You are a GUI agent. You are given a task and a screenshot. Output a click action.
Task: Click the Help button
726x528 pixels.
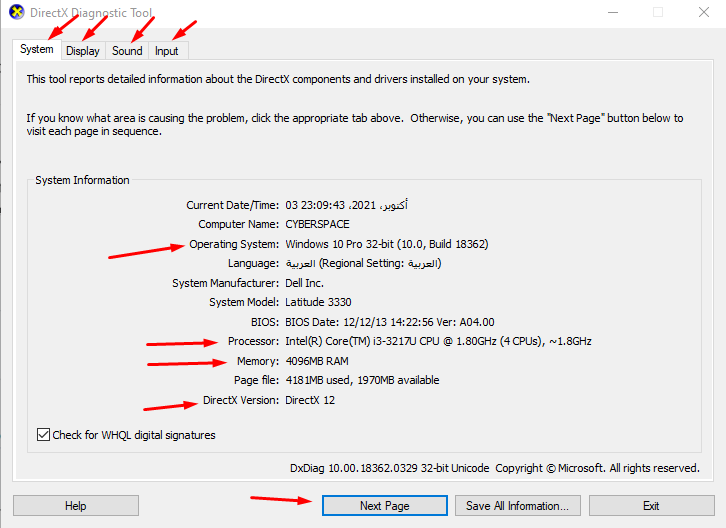coord(76,506)
